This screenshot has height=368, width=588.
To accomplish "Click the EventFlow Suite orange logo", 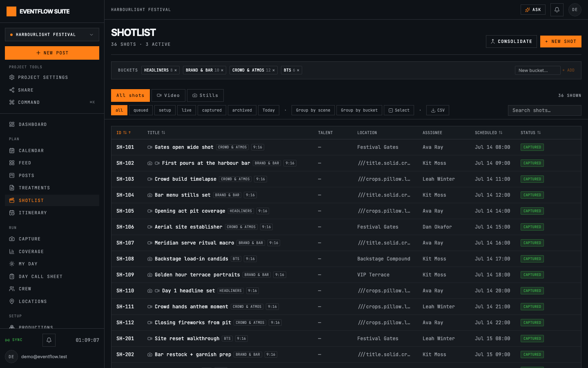I will tap(11, 11).
